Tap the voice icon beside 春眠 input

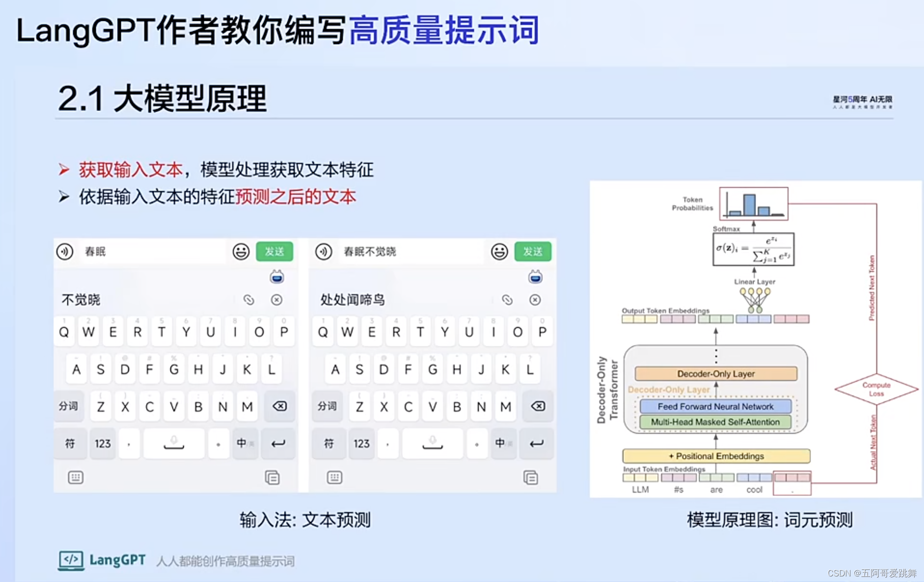(65, 251)
